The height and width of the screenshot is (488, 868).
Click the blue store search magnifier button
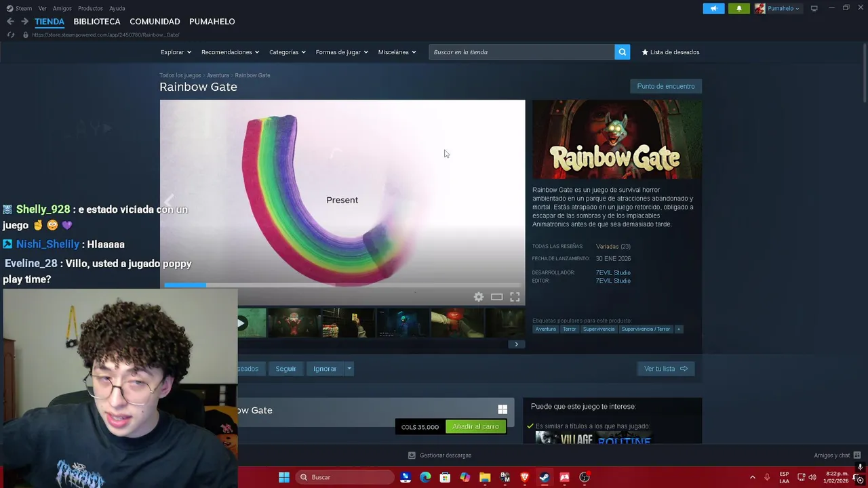pyautogui.click(x=622, y=52)
